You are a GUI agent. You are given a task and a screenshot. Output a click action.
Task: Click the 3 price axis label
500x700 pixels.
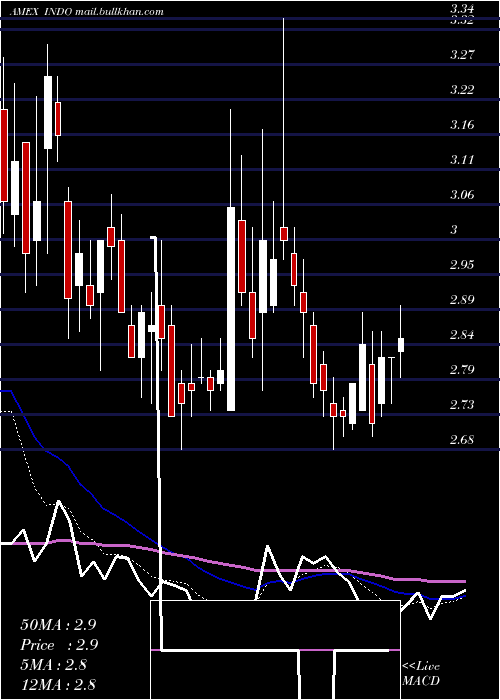click(x=454, y=229)
